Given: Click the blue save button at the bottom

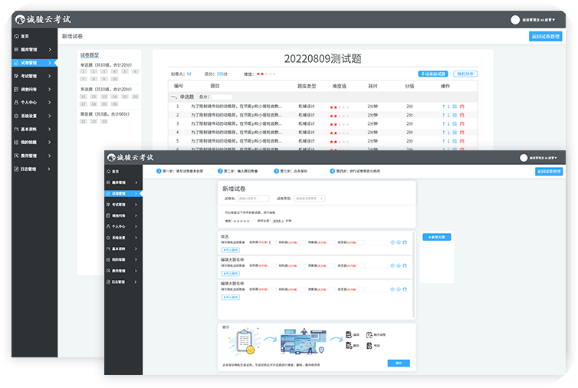Looking at the screenshot, I should [398, 363].
